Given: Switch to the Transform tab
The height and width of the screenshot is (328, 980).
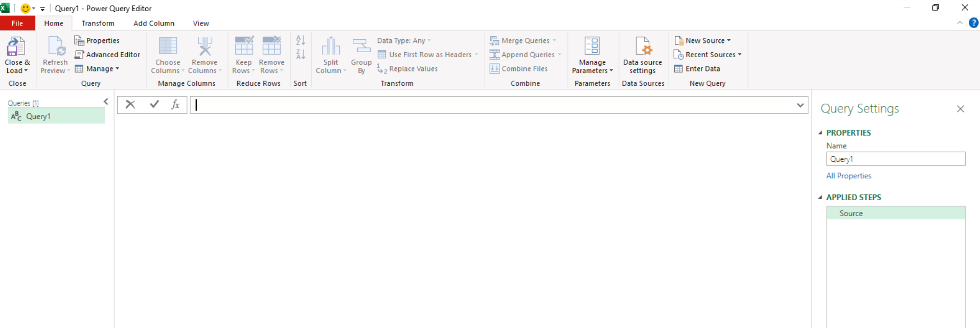Looking at the screenshot, I should coord(98,23).
